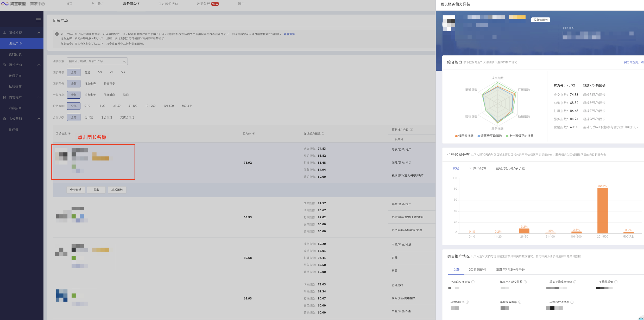This screenshot has width=644, height=320.
Task: Click info icon next to 单品平均成交件数
Action: click(x=525, y=282)
